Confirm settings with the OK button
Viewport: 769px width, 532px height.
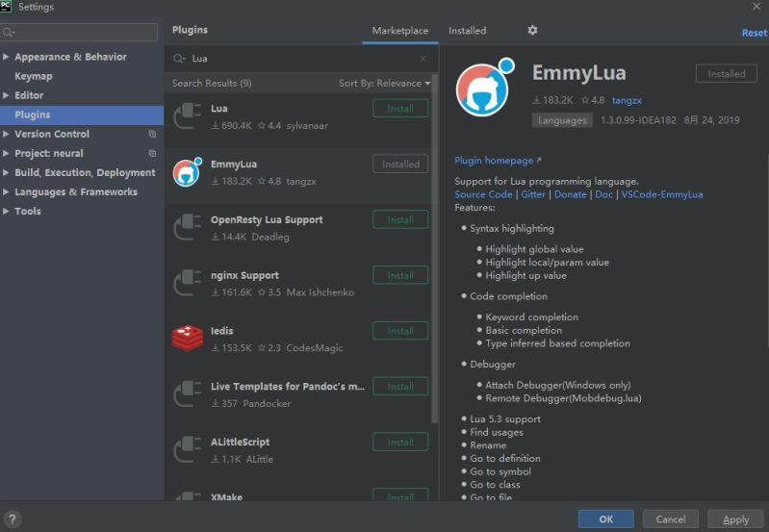click(605, 519)
